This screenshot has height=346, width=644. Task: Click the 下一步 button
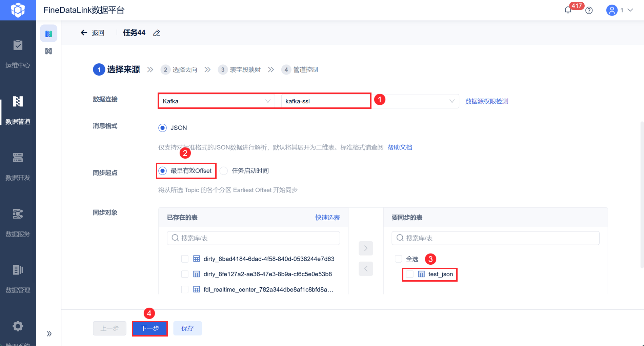[150, 328]
